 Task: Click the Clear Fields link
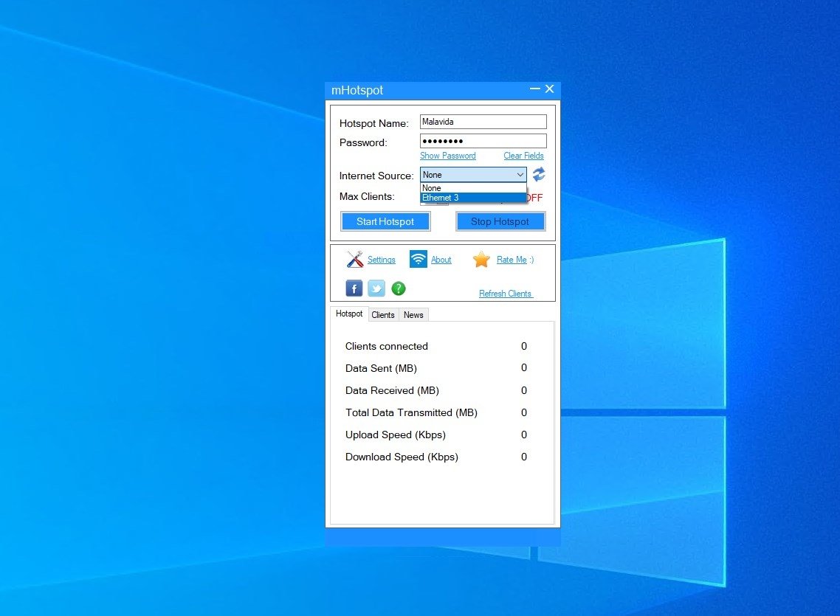point(523,156)
